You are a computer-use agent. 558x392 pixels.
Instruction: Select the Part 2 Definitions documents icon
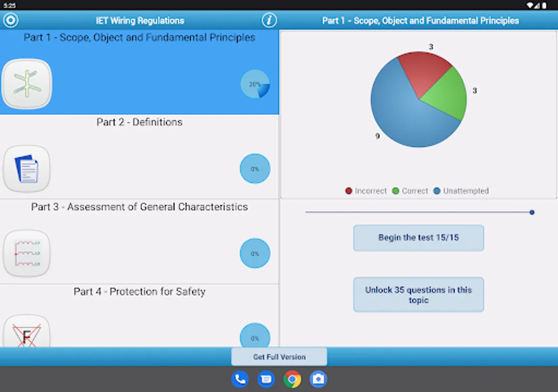click(x=27, y=169)
